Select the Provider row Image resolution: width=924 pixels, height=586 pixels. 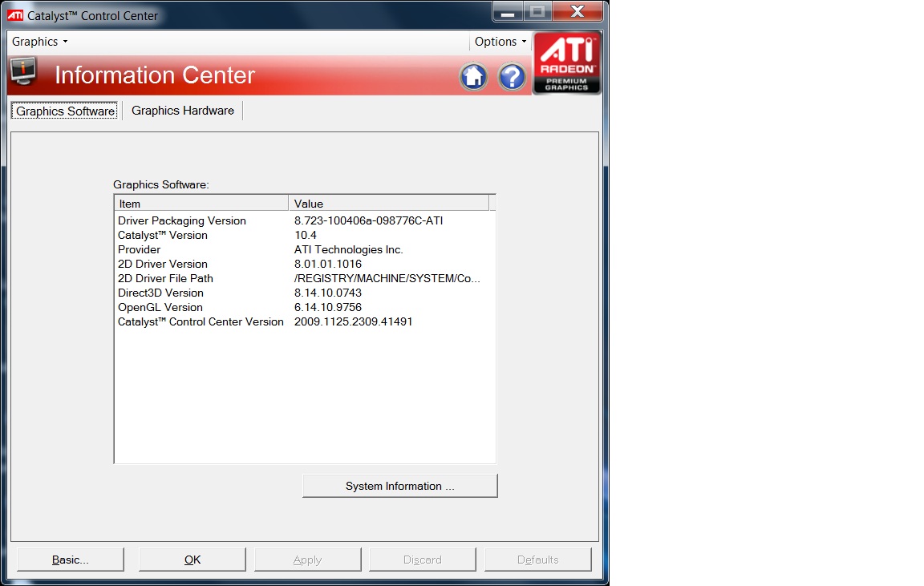click(305, 250)
